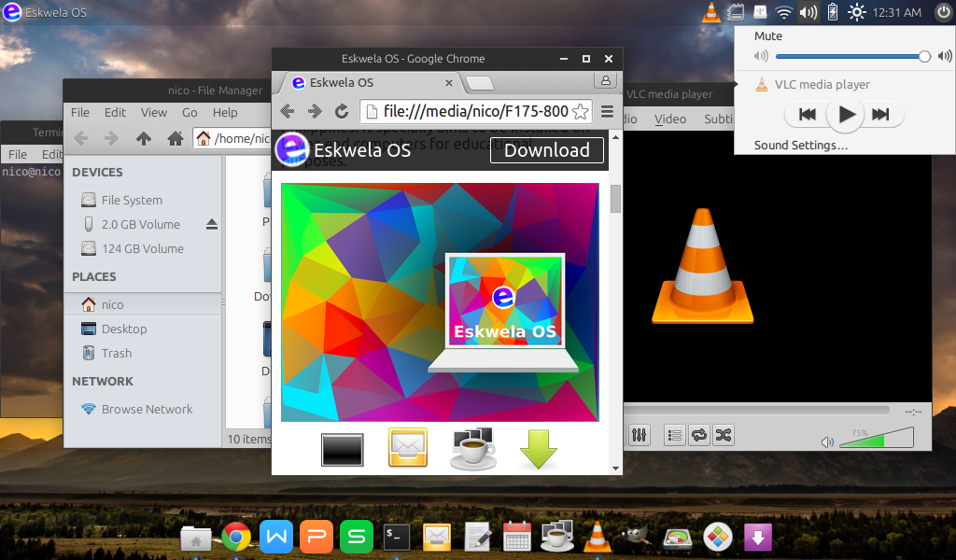Click Chrome user profile button
This screenshot has width=956, height=560.
pyautogui.click(x=605, y=80)
